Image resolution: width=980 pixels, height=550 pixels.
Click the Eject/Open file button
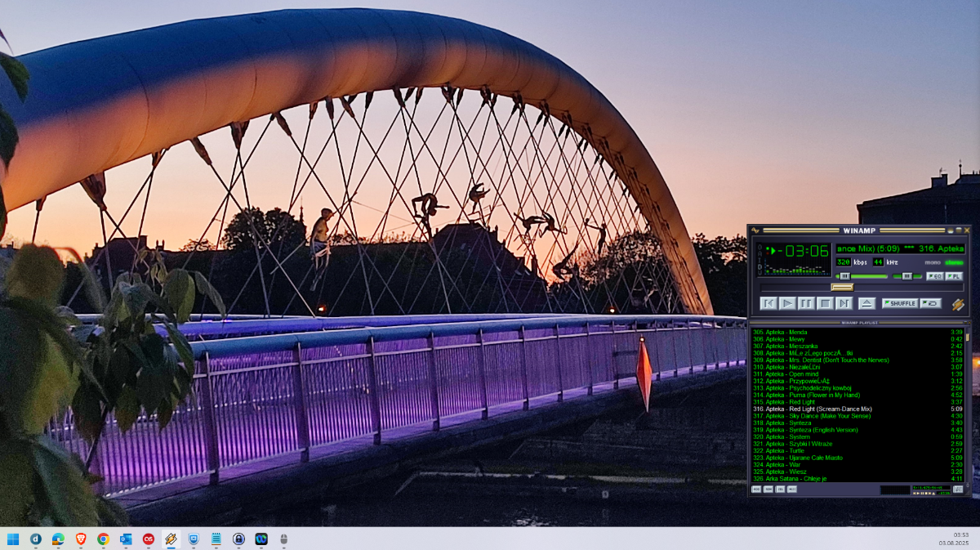tap(867, 303)
